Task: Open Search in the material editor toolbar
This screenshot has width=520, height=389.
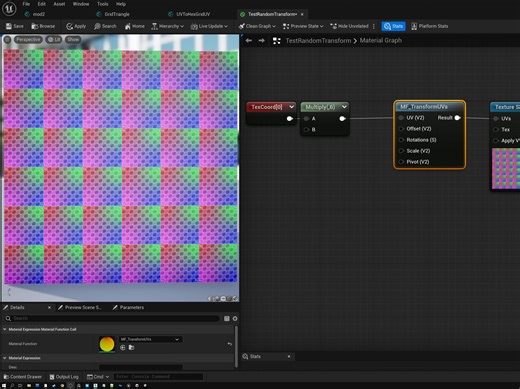Action: point(105,26)
